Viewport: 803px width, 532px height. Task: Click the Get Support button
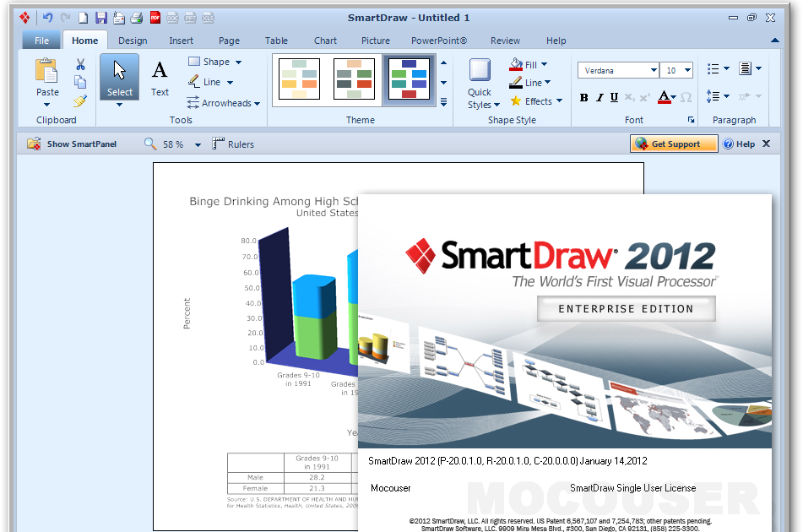[x=674, y=144]
